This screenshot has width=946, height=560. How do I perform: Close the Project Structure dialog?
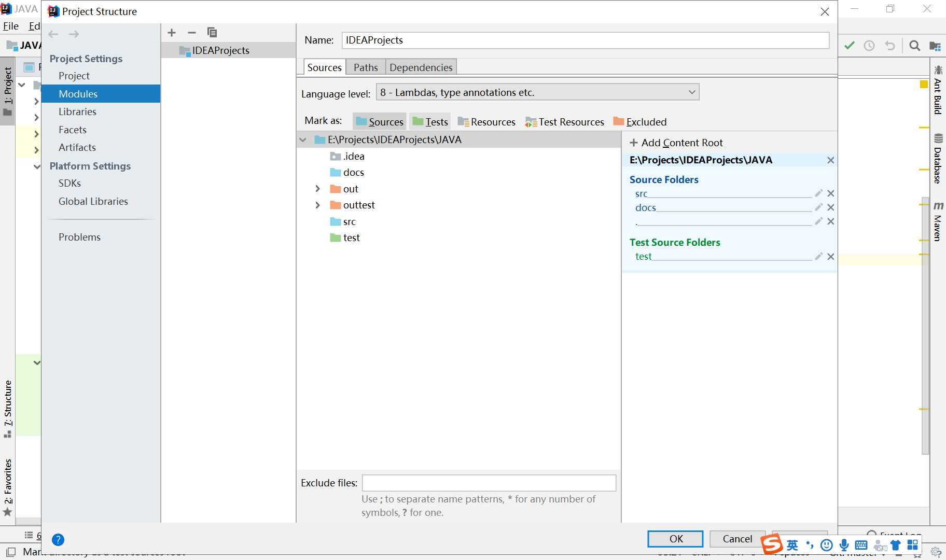825,11
